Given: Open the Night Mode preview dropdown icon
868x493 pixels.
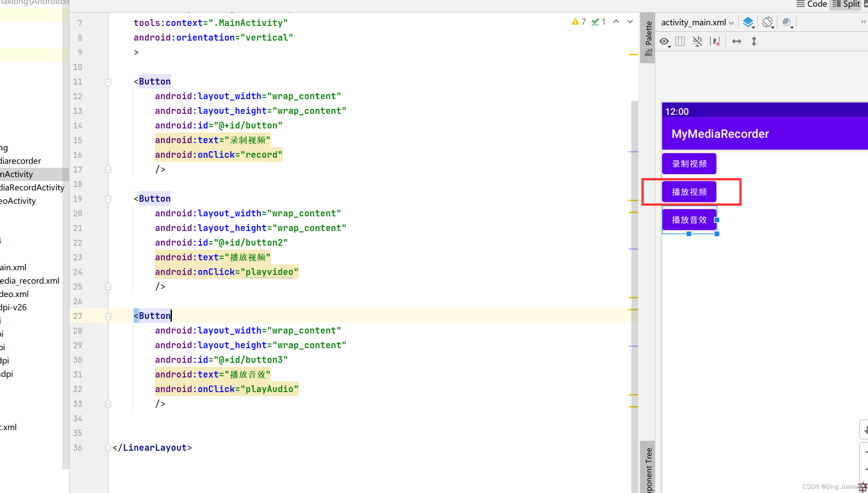Looking at the screenshot, I should 787,22.
